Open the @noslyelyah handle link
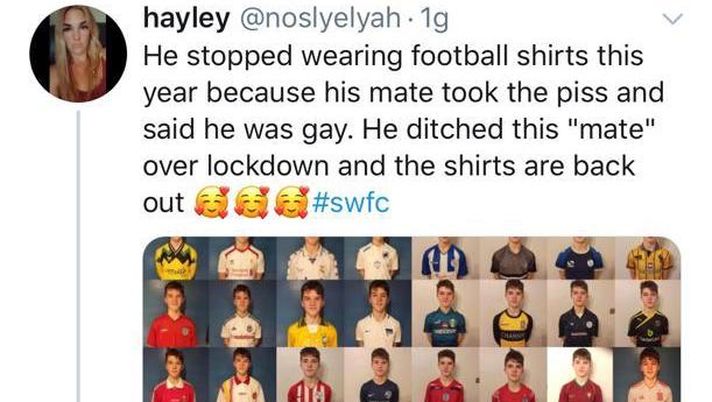This screenshot has height=402, width=712. click(320, 19)
